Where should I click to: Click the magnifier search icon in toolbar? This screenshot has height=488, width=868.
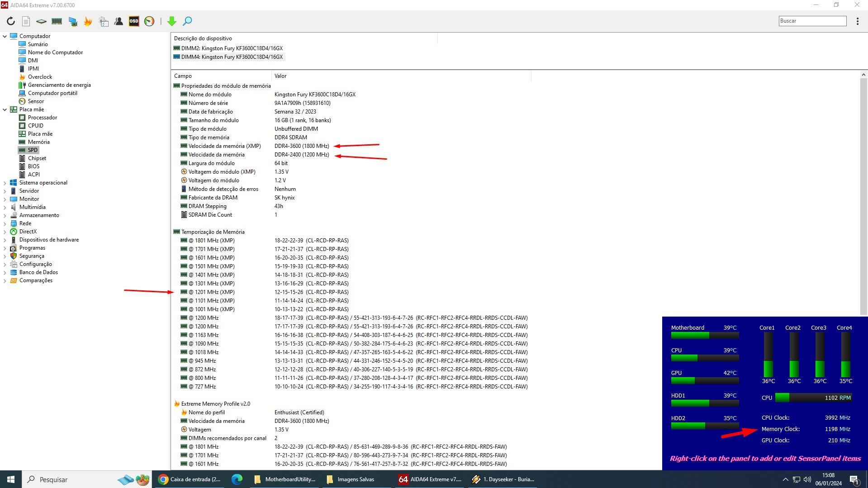click(x=187, y=21)
